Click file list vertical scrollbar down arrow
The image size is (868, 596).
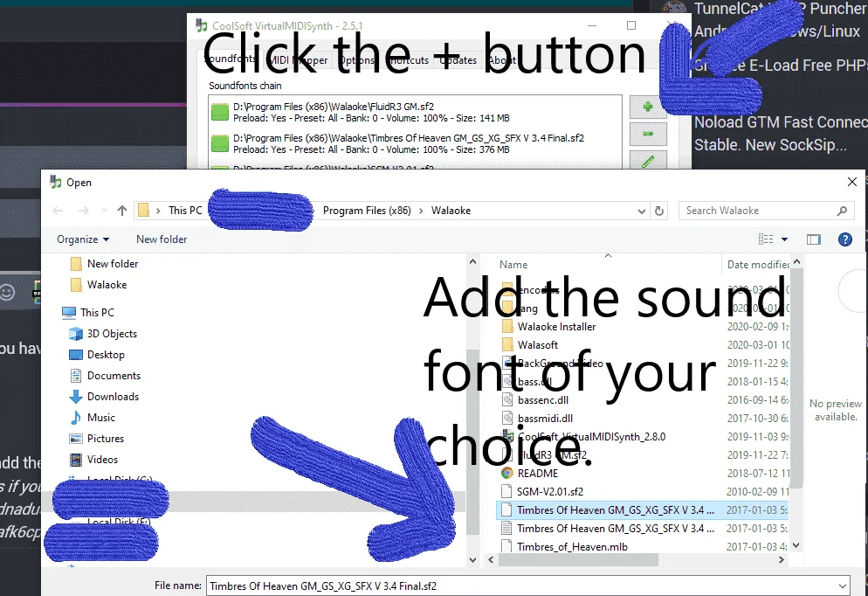(x=796, y=545)
